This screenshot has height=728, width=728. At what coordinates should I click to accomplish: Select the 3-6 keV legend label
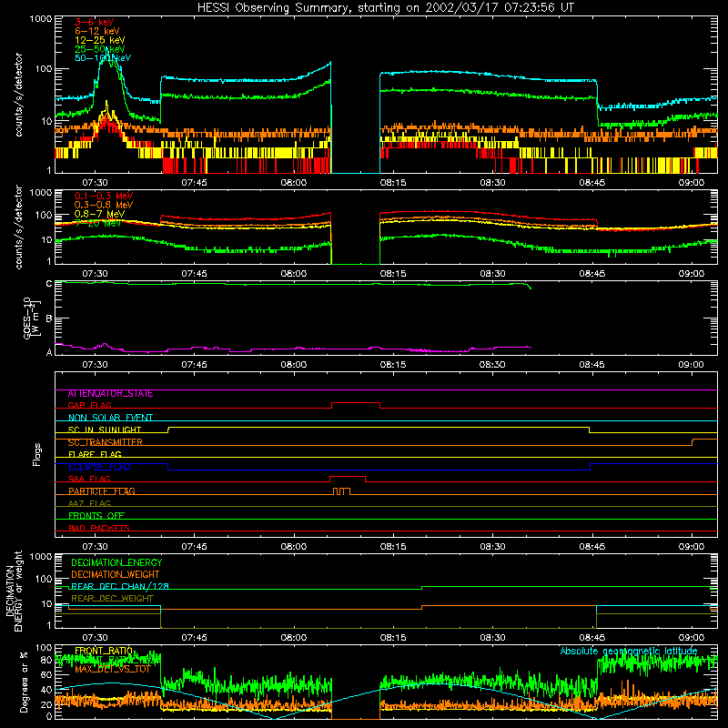[95, 22]
